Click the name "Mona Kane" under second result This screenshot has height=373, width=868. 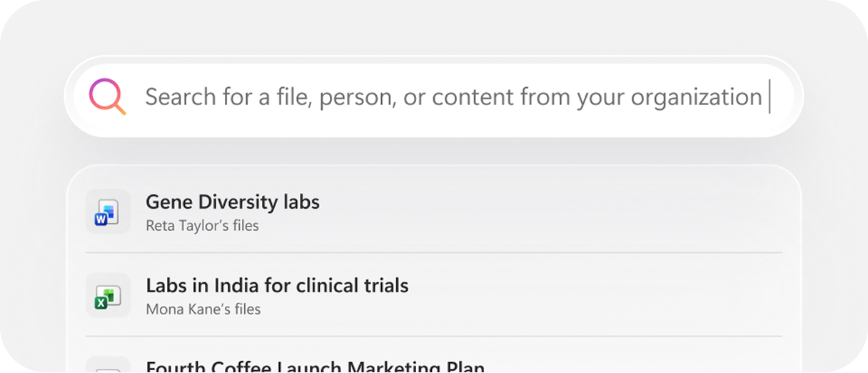(178, 309)
